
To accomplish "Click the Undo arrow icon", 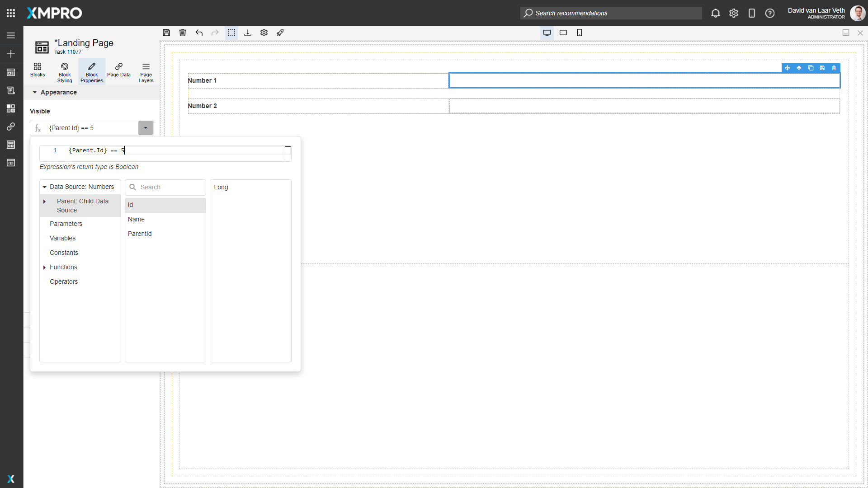I will tap(199, 33).
